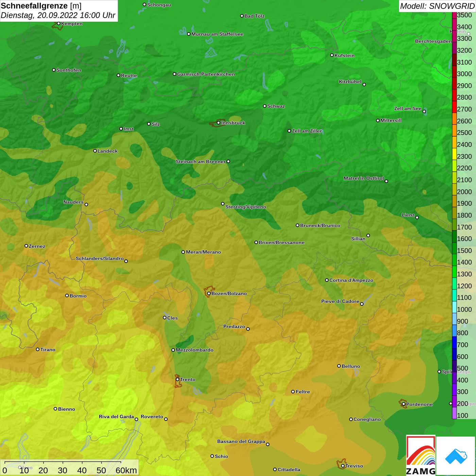The image size is (476, 476).
Task: Click the 'Cles' label
Action: tap(172, 318)
